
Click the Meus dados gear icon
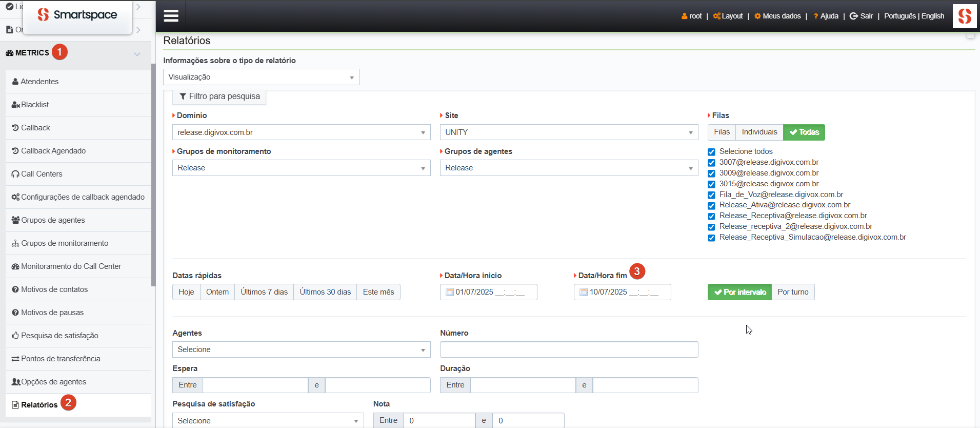click(x=757, y=16)
